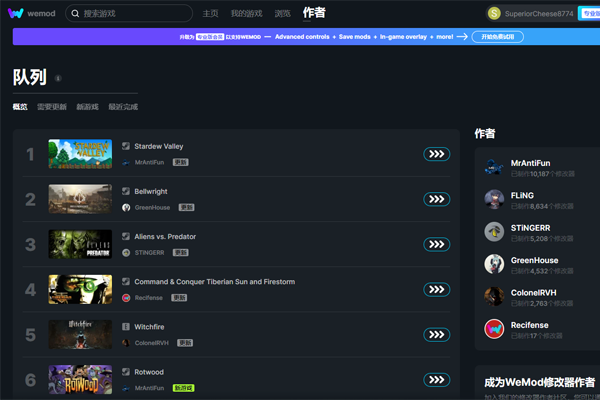Image resolution: width=600 pixels, height=400 pixels.
Task: Click the WeMod logo in header
Action: coord(31,14)
